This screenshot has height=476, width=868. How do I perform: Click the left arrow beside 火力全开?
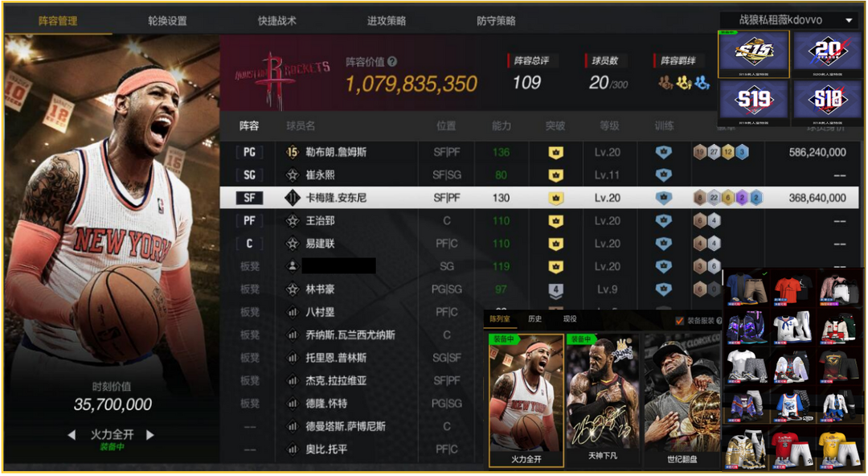click(x=72, y=435)
